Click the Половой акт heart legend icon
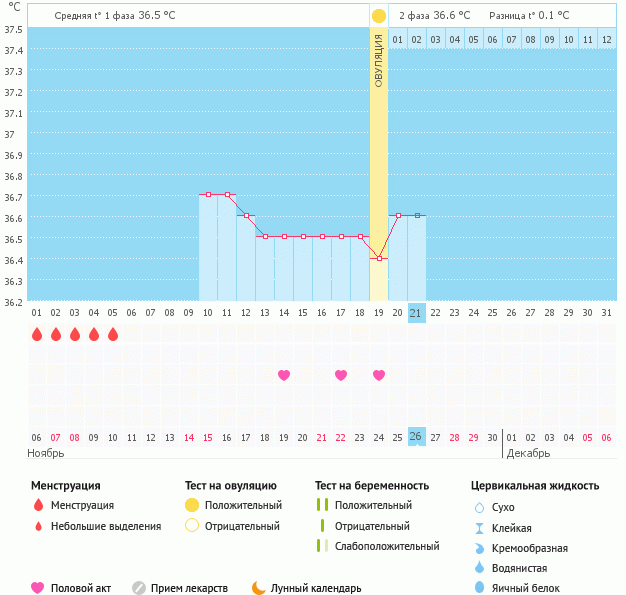This screenshot has height=595, width=626. (38, 588)
